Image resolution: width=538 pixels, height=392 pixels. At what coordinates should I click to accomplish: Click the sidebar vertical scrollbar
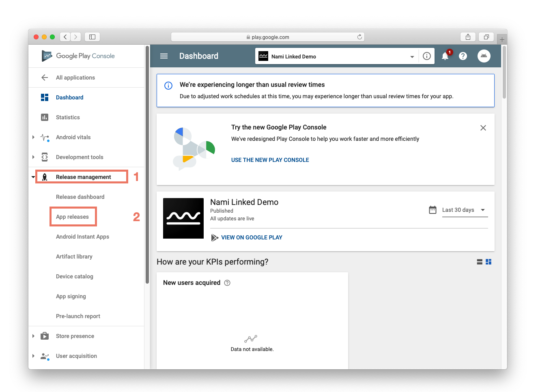pos(147,164)
